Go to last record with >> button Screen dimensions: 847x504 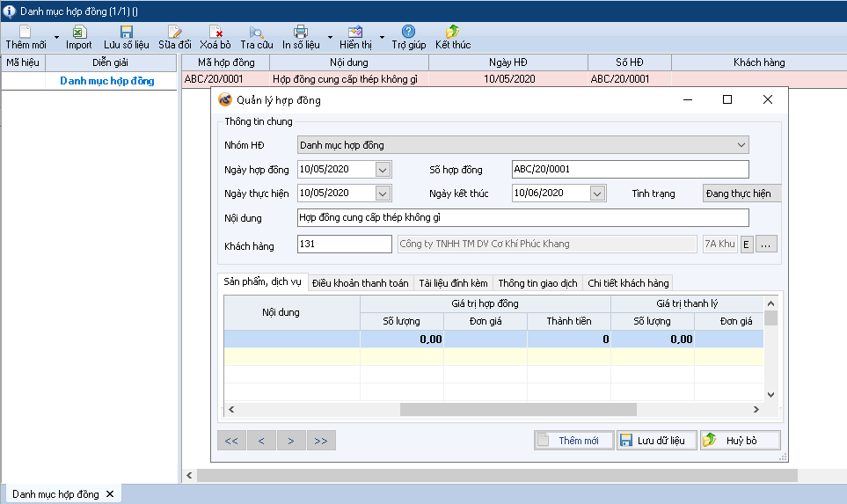321,441
